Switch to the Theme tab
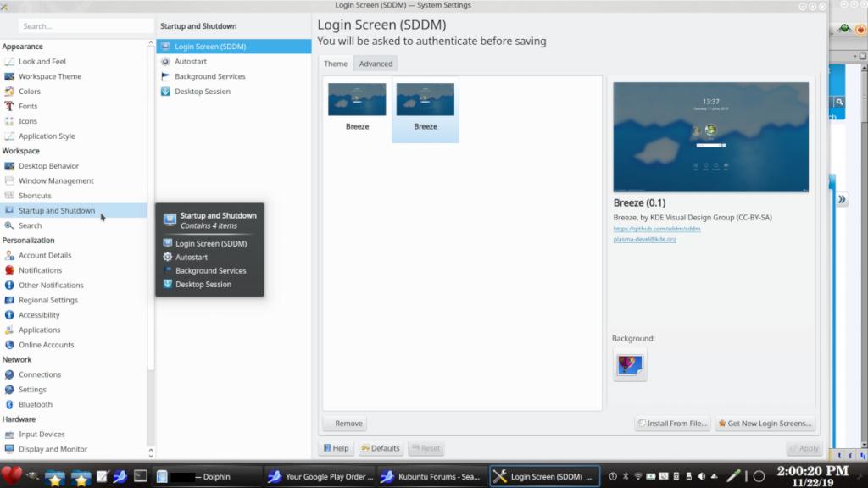 (336, 64)
